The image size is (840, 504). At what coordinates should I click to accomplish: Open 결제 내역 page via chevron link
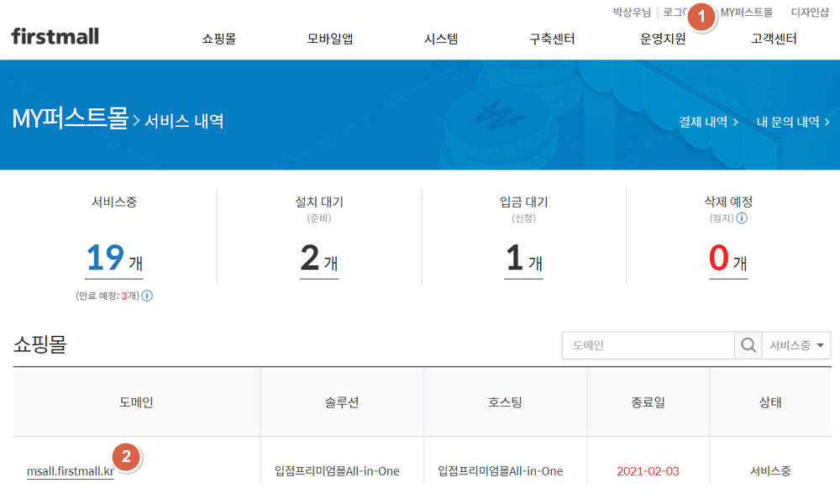[708, 122]
